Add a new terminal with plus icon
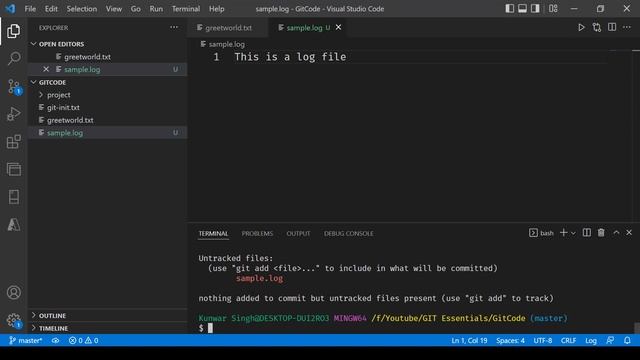 [x=564, y=233]
